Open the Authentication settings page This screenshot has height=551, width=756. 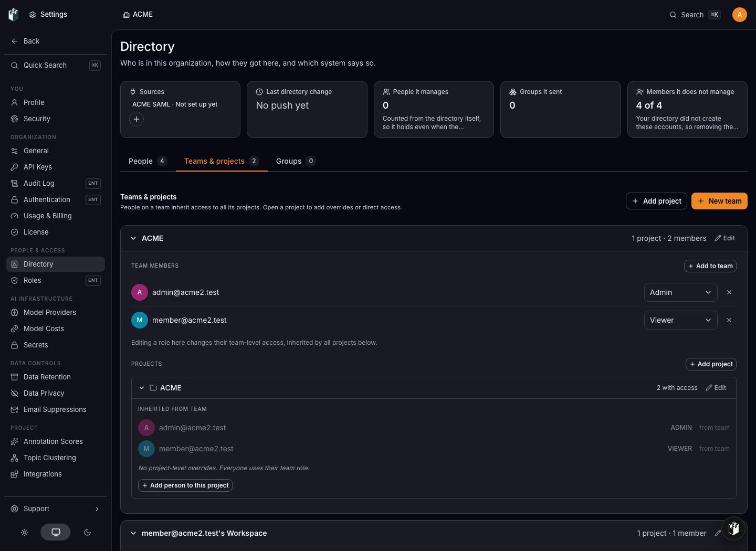56,199
